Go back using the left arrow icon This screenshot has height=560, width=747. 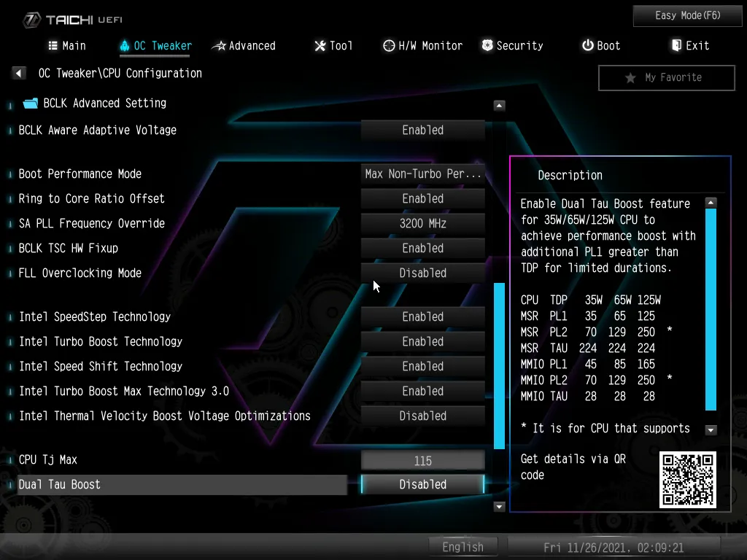18,74
